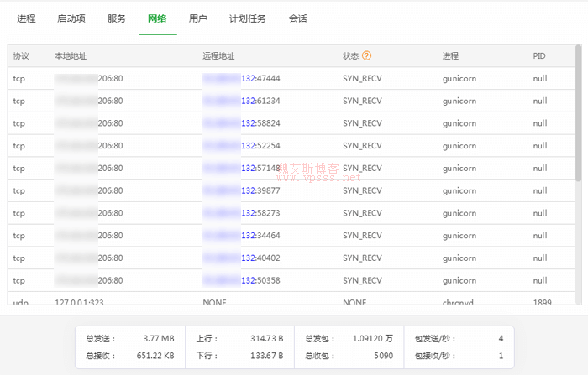Click the PID column header
588x375 pixels.
coord(539,56)
